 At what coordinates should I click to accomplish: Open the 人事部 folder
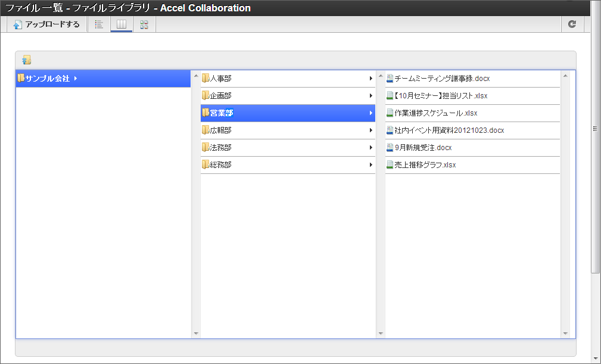(x=288, y=79)
